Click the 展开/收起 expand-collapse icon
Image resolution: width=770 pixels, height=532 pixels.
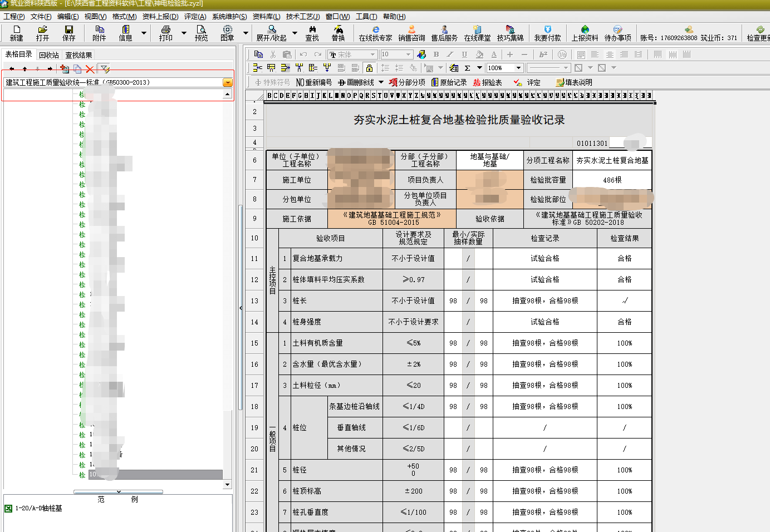271,33
